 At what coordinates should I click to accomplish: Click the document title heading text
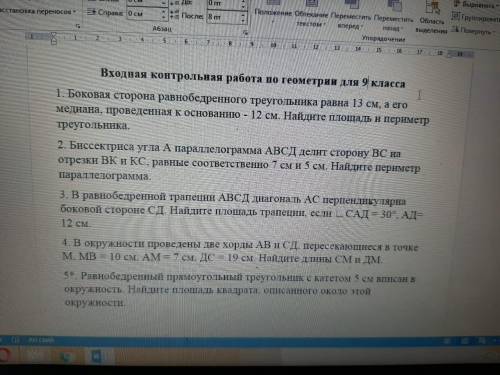coord(253,78)
